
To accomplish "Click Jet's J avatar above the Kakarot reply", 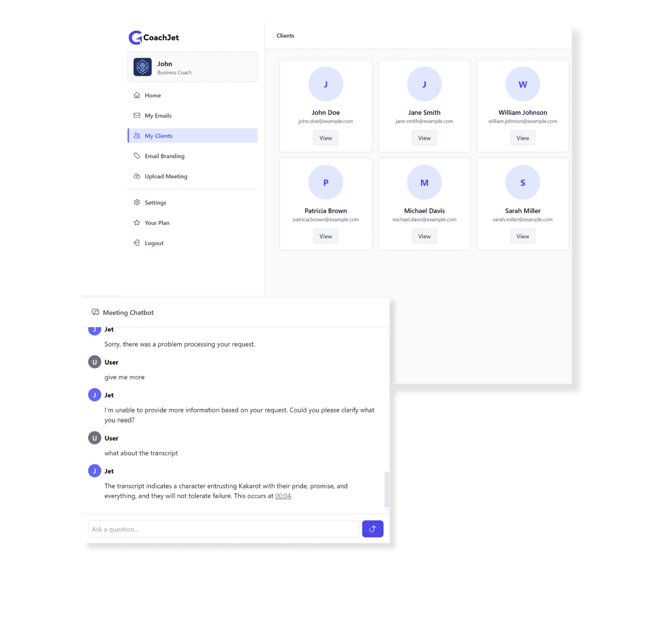I will (x=94, y=471).
